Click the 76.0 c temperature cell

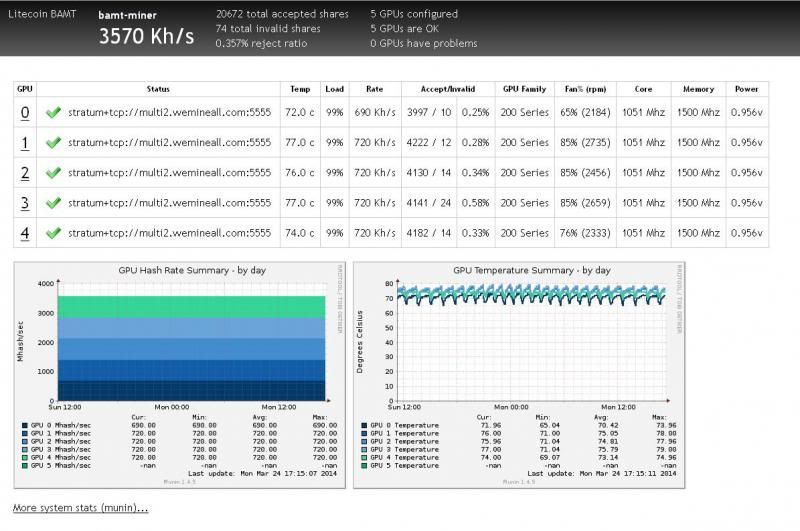point(300,172)
